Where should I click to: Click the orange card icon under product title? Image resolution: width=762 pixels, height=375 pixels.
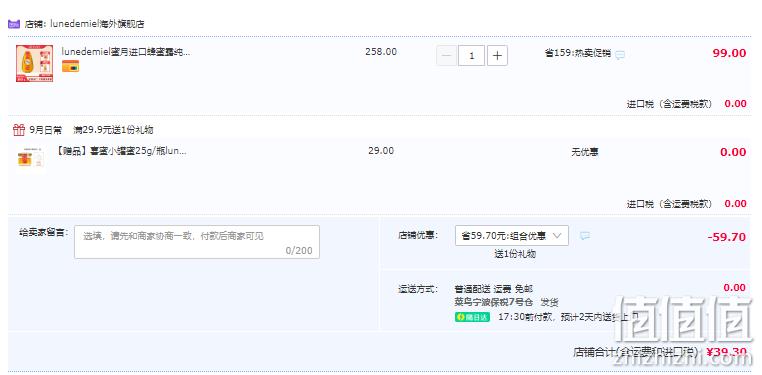(70, 67)
